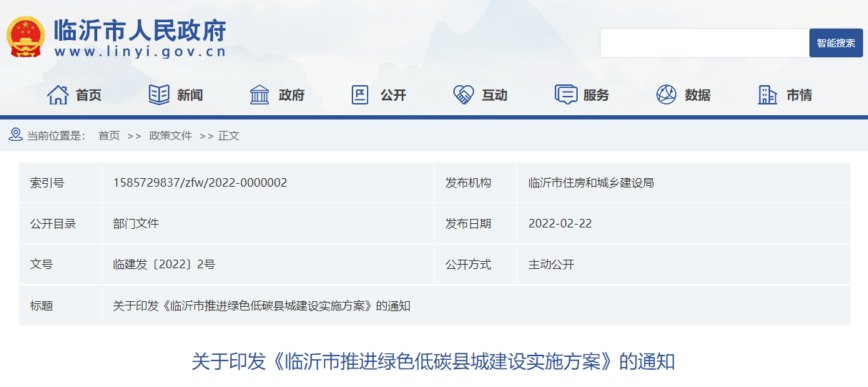Focus the search text input field
Image resolution: width=868 pixels, height=387 pixels.
point(704,43)
